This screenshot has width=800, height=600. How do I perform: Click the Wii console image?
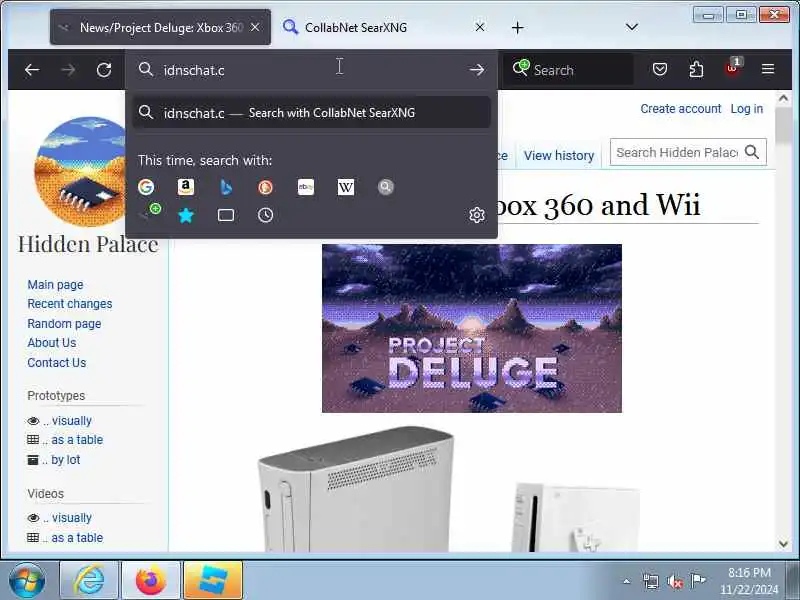576,516
